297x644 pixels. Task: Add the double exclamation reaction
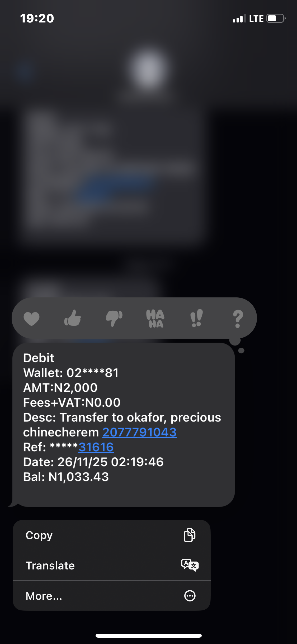tap(197, 318)
